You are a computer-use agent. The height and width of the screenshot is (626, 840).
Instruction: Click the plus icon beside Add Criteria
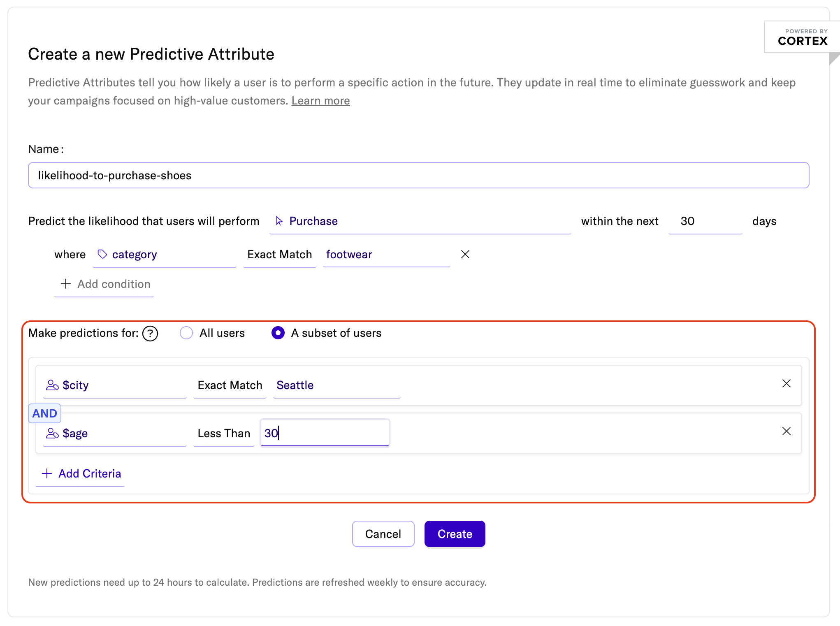coord(47,474)
